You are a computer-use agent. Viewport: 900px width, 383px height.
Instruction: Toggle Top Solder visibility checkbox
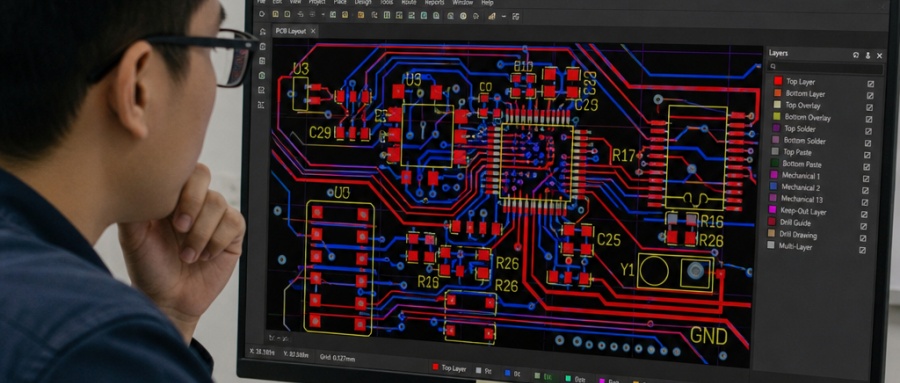(x=868, y=131)
